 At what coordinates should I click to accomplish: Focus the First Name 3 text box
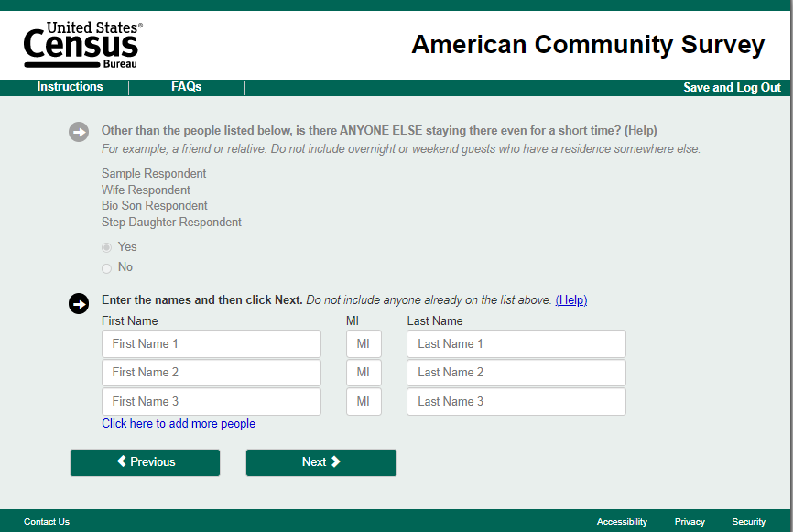[x=212, y=402]
